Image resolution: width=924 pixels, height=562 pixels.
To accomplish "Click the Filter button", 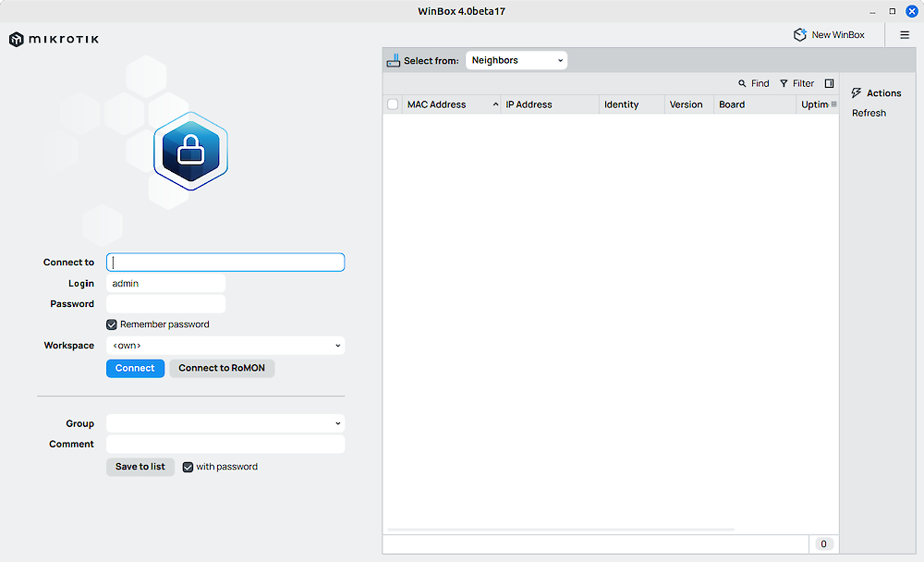I will coord(796,84).
